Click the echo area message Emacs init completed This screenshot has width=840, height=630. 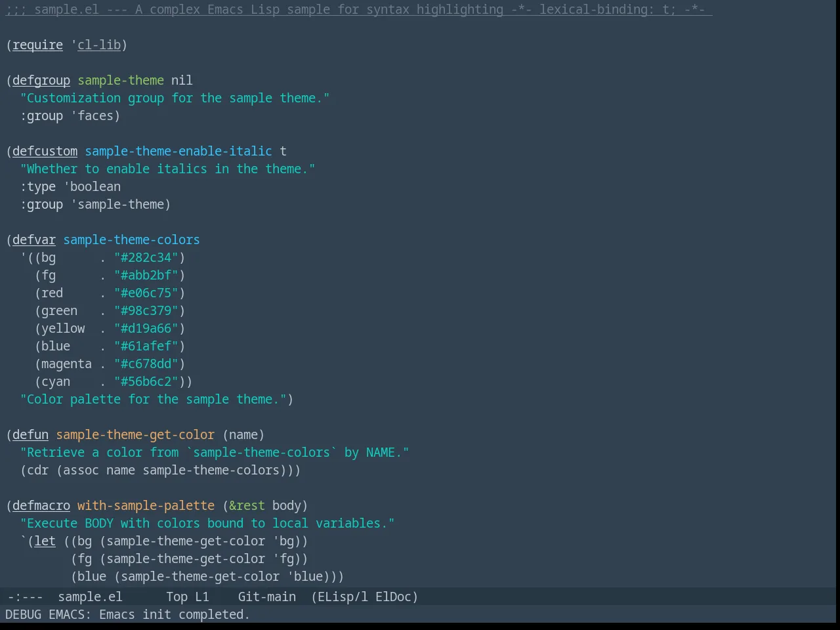click(x=175, y=614)
